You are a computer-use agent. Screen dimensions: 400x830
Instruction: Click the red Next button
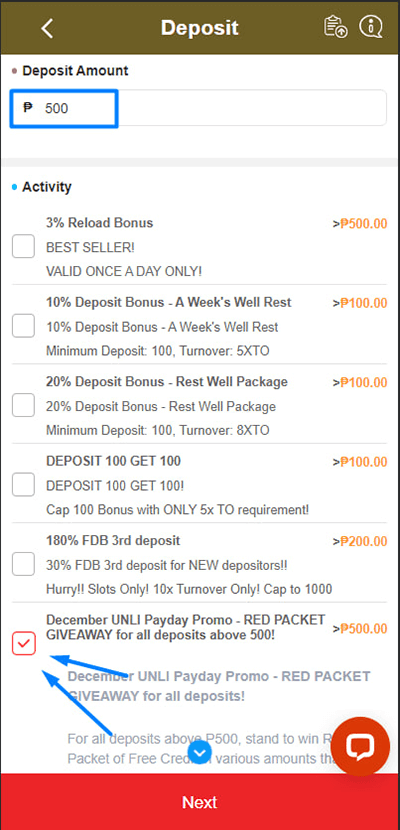pos(200,801)
